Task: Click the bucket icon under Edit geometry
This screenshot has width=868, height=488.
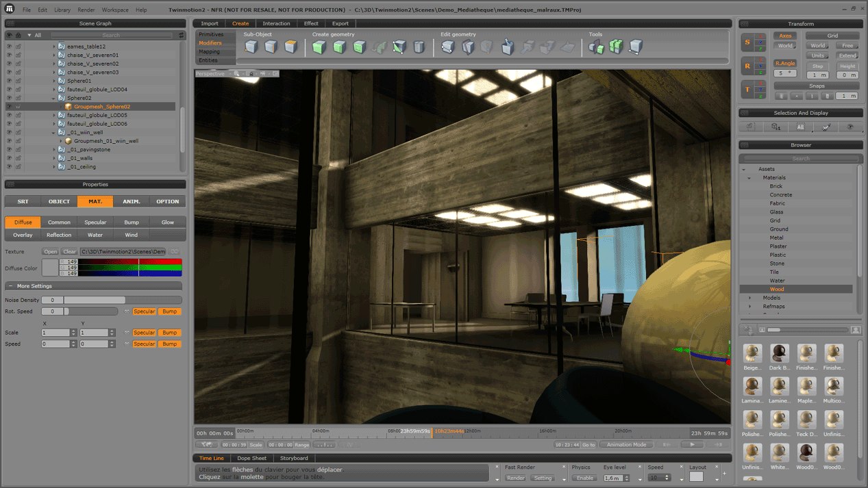Action: 507,47
